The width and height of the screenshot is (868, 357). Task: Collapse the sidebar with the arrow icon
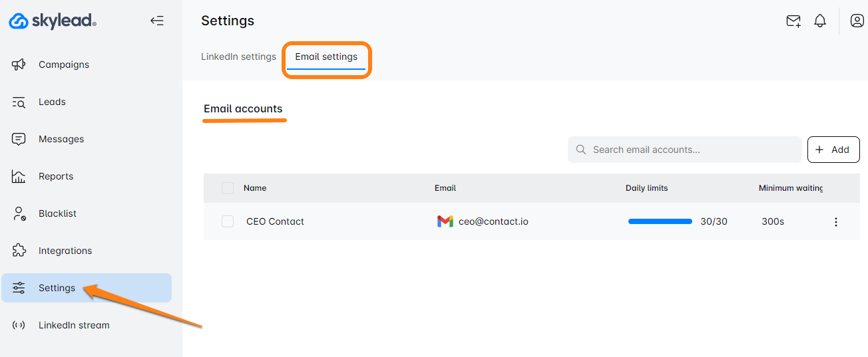coord(156,21)
